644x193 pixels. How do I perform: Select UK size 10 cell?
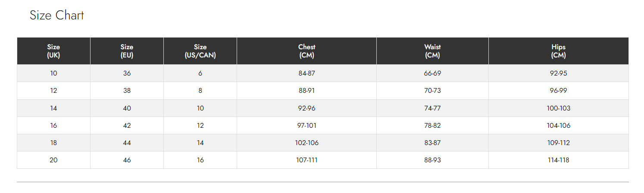[54, 73]
